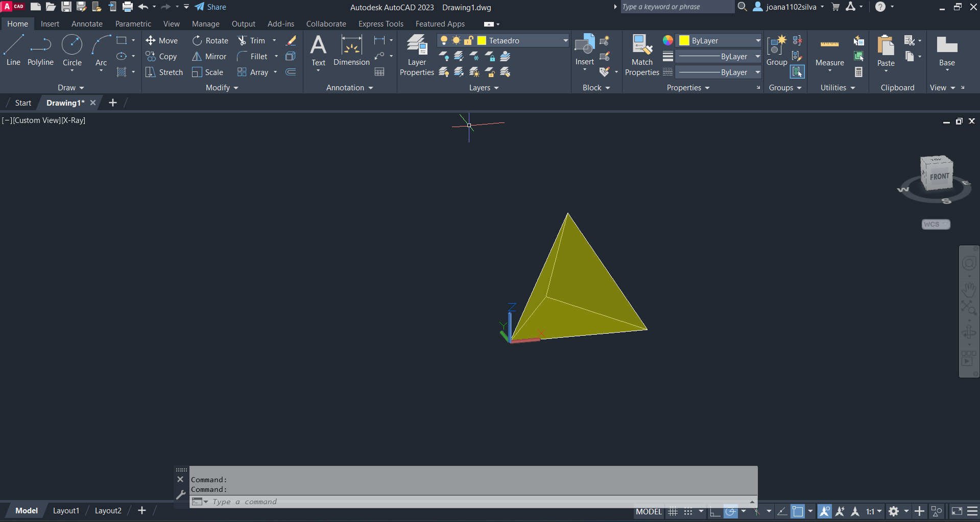Turn off the Tetaedro layer light bulb
The height and width of the screenshot is (522, 980).
point(444,40)
